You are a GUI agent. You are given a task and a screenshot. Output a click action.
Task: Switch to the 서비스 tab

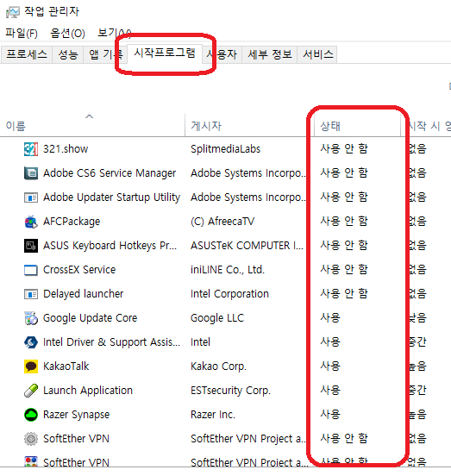coord(317,54)
